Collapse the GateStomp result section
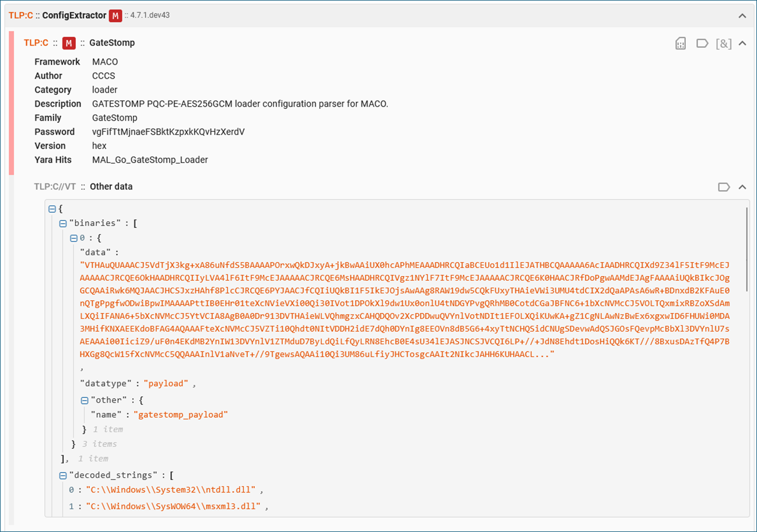This screenshot has width=757, height=532. tap(742, 43)
